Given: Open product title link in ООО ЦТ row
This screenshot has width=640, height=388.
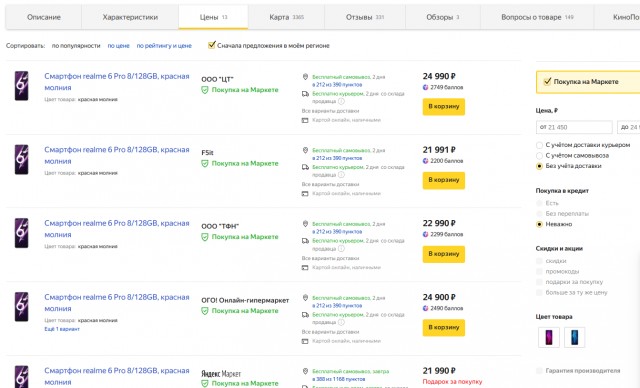Looking at the screenshot, I should click(x=117, y=82).
